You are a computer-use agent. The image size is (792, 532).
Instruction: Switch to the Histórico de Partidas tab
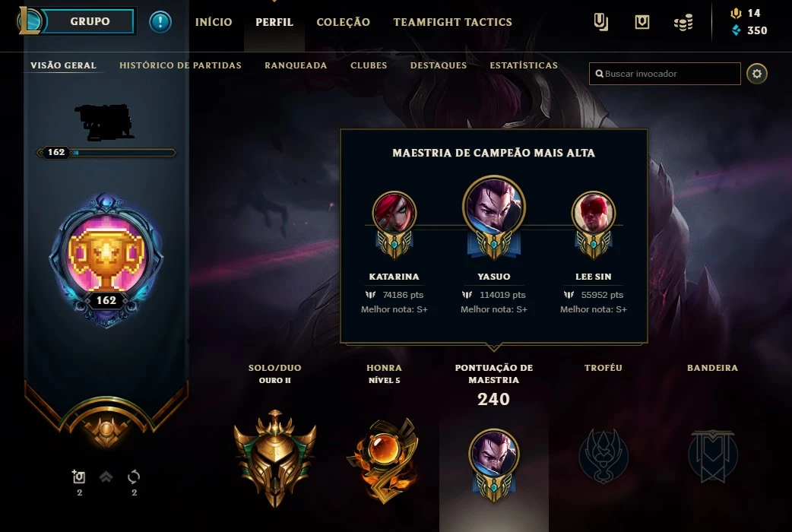[x=180, y=65]
